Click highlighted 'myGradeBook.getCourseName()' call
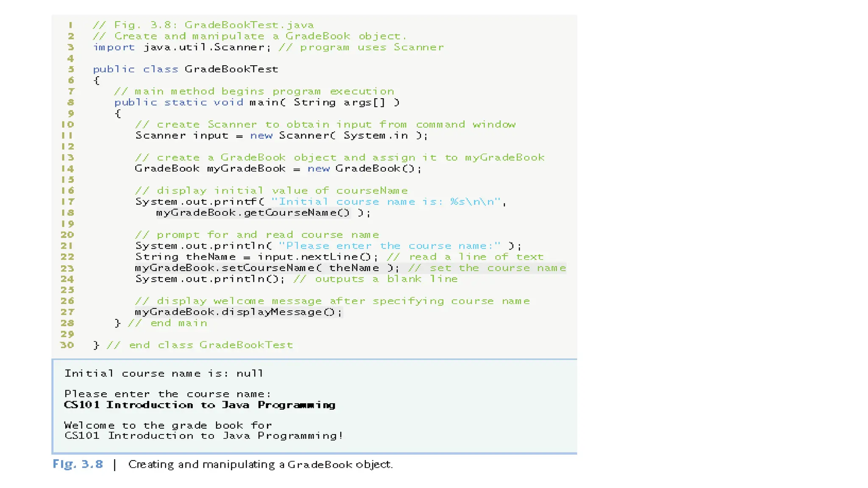Image resolution: width=868 pixels, height=488 pixels. (x=253, y=213)
